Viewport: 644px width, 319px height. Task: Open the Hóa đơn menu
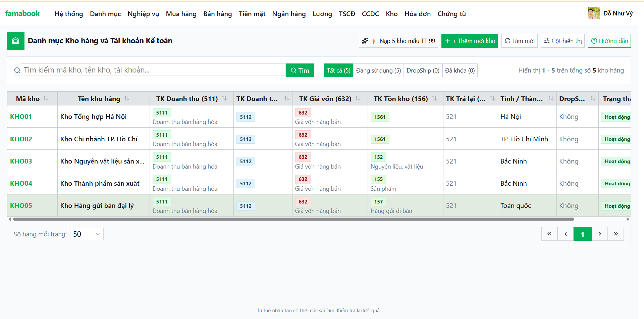point(418,14)
